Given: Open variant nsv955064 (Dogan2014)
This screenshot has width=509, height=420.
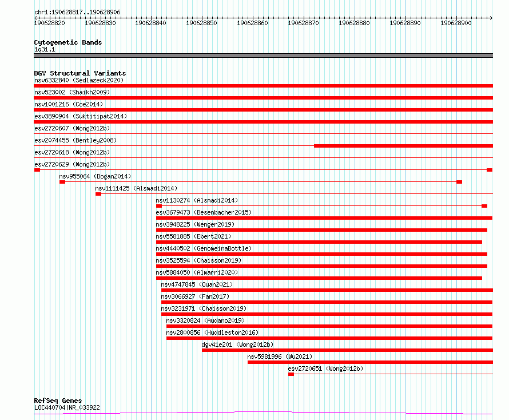Looking at the screenshot, I should coord(95,176).
